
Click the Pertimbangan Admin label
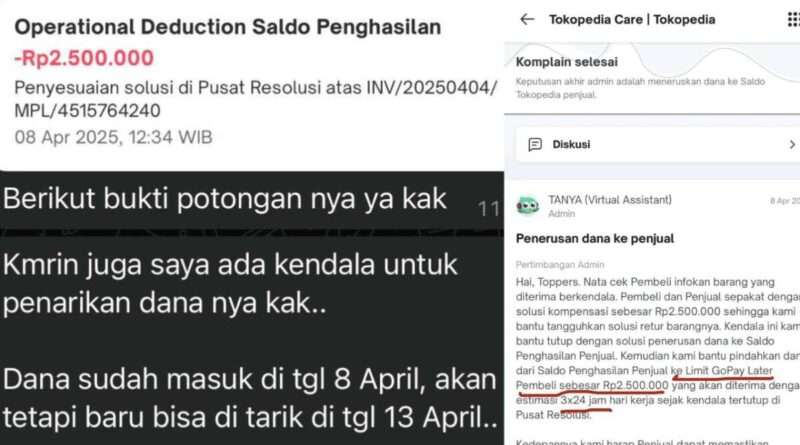click(x=560, y=264)
